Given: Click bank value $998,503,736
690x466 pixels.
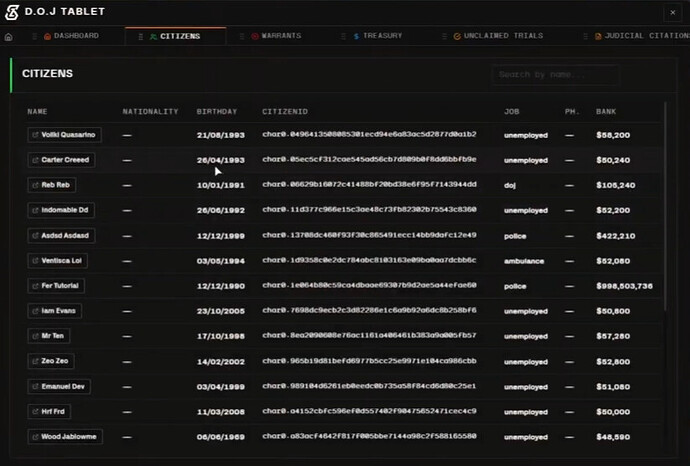Looking at the screenshot, I should point(624,286).
